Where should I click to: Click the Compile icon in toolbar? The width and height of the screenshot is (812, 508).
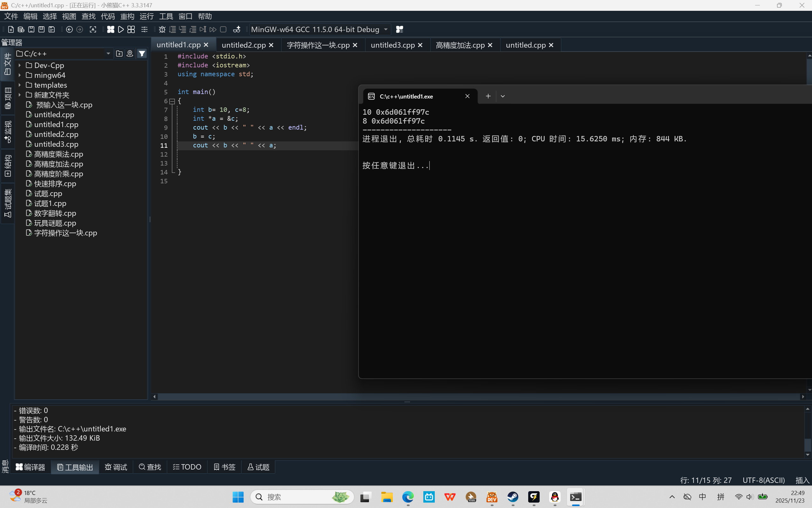111,30
